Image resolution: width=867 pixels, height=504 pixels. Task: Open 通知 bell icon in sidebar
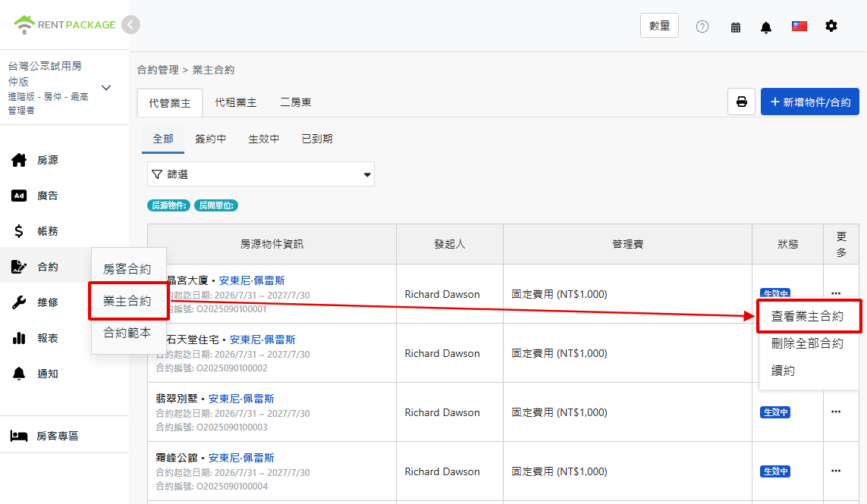[x=19, y=374]
